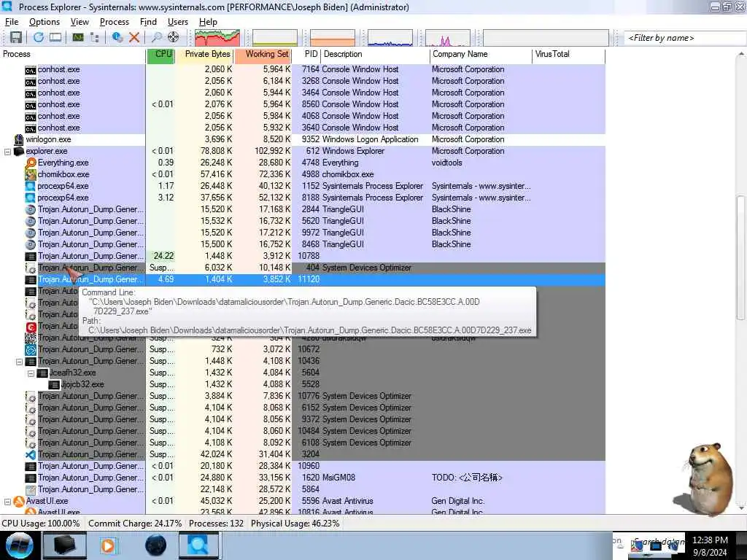This screenshot has height=560, width=747.
Task: Click the Everything.exe process icon
Action: (x=31, y=163)
